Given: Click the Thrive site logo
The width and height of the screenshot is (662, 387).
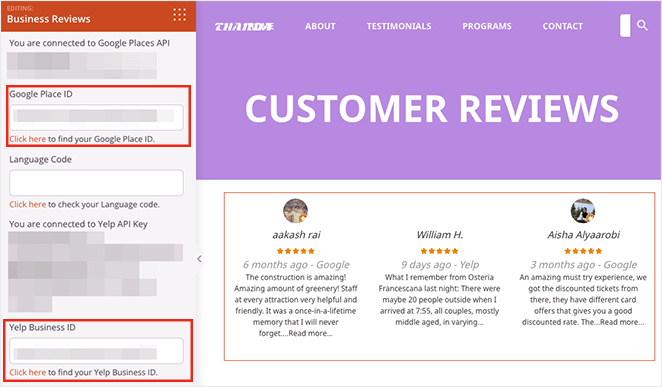Looking at the screenshot, I should 244,27.
